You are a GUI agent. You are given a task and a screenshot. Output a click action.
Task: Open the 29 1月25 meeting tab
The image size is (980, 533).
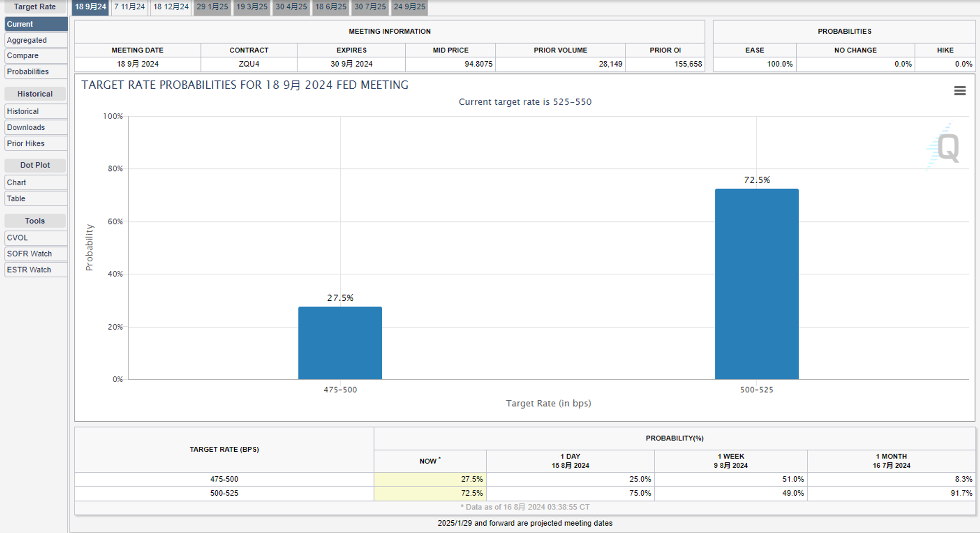click(212, 7)
